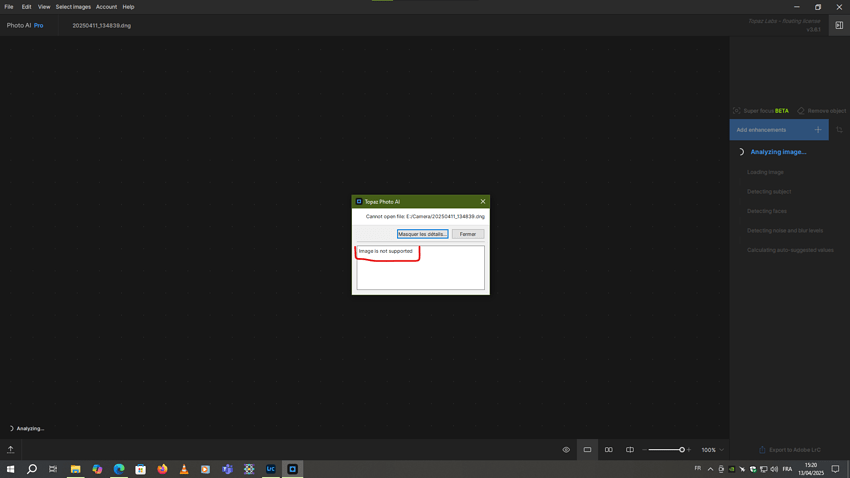Open the 100% zoom level dropdown

pos(712,450)
